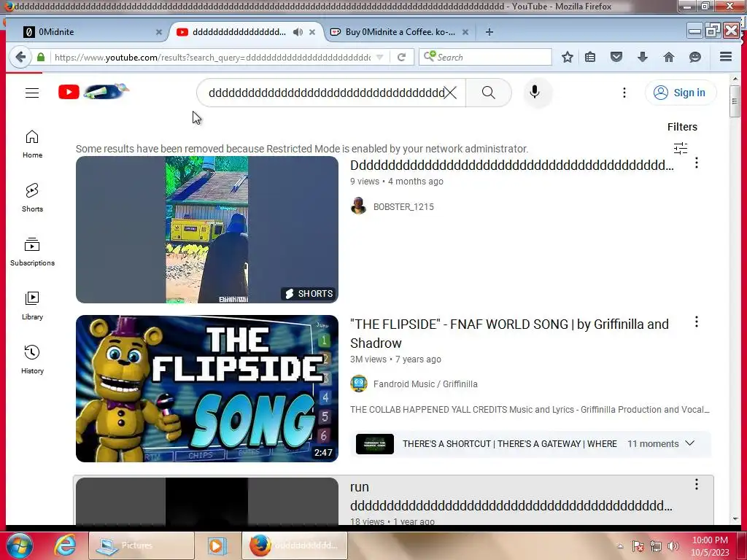Open options menu for BOBSTER_1215 video
747x560 pixels.
point(696,163)
